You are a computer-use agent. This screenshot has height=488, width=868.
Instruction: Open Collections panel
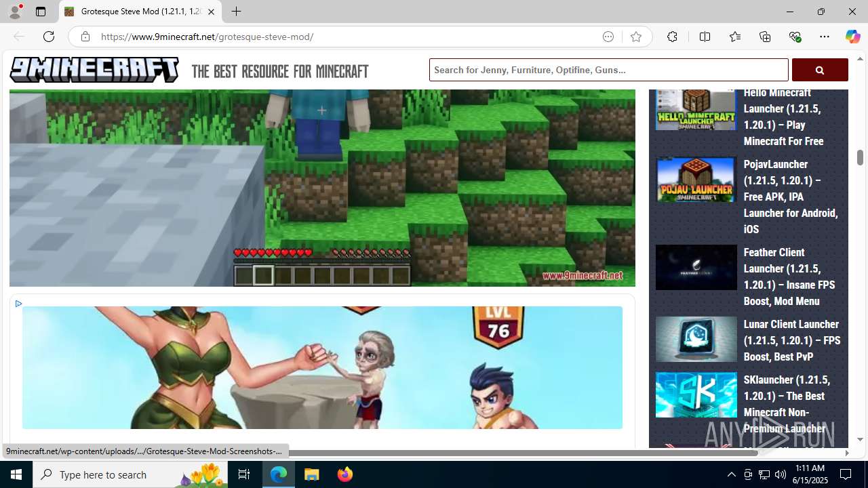[765, 37]
